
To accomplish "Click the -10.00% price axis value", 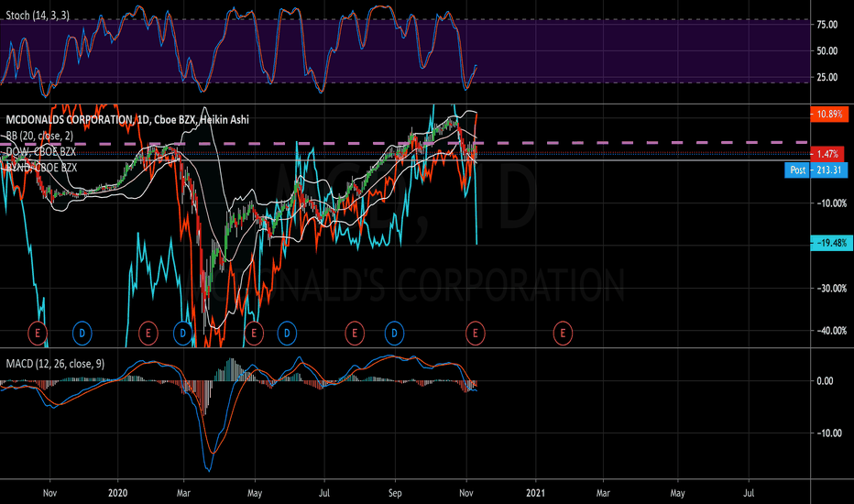I will (832, 203).
